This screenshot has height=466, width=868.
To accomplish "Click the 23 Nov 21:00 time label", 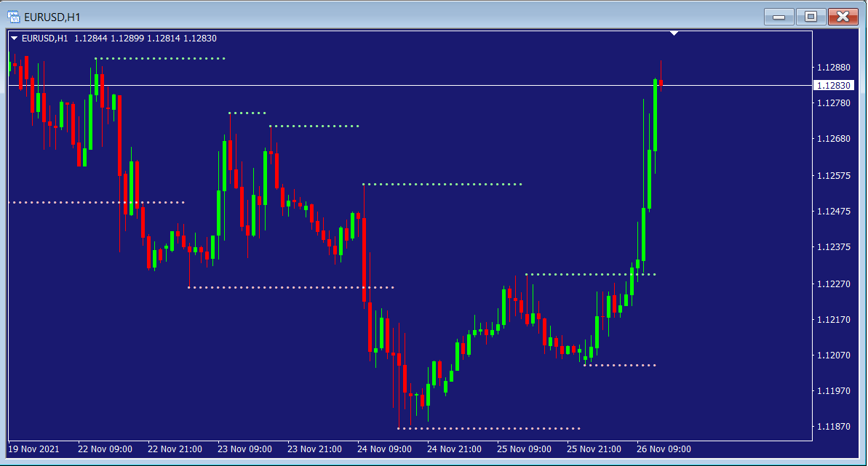I will pos(314,449).
